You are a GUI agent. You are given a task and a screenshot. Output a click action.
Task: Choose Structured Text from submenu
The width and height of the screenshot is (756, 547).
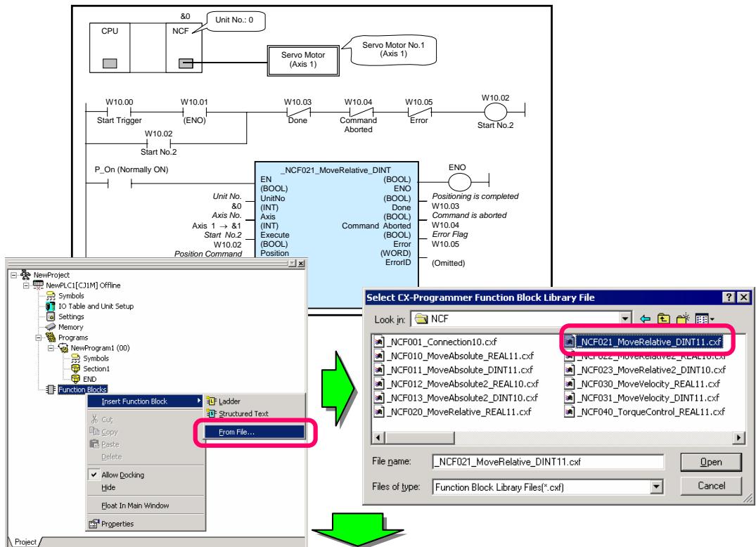coord(255,413)
